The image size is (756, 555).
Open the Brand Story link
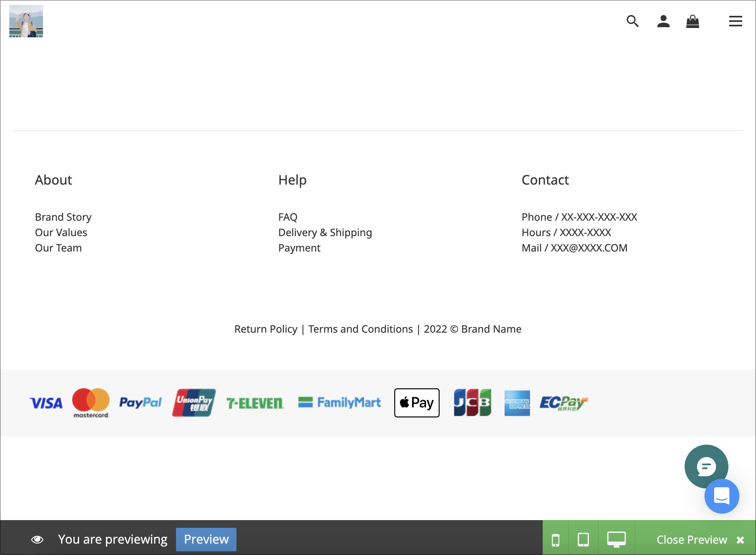click(63, 217)
